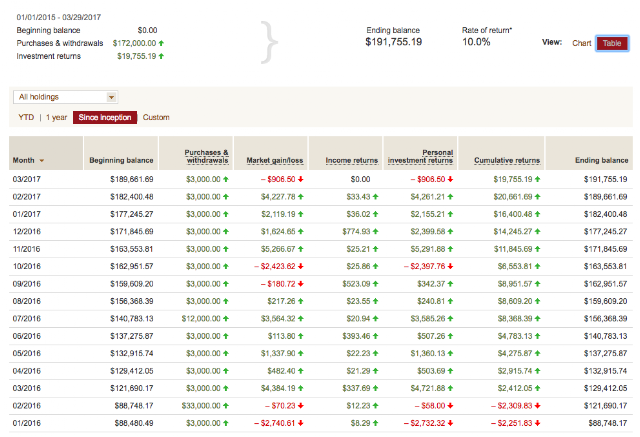Switch view to Chart
The height and width of the screenshot is (437, 640).
(581, 43)
